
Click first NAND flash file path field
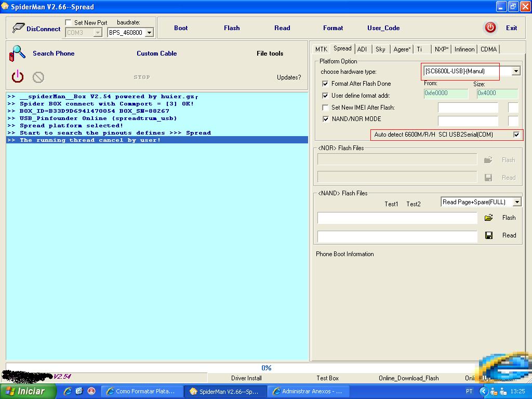pos(397,218)
